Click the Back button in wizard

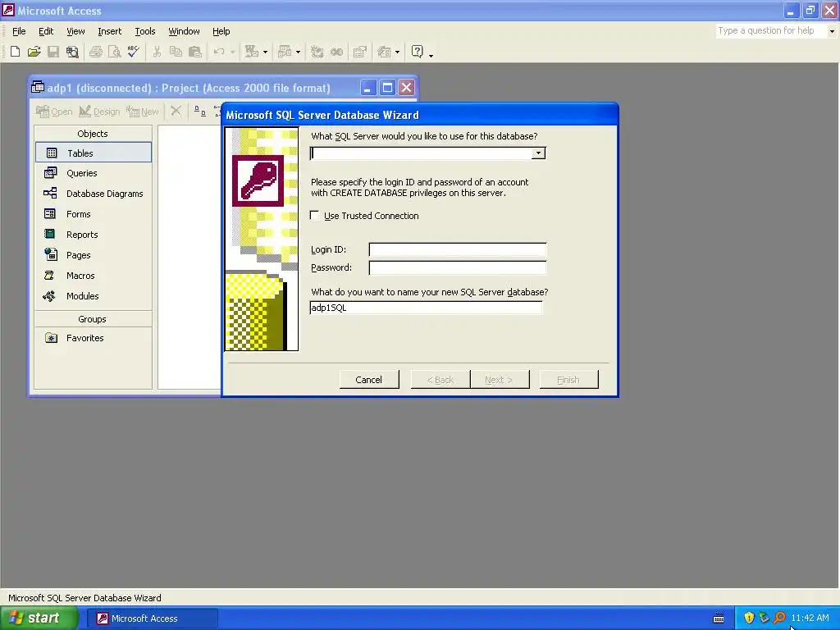[x=440, y=379]
